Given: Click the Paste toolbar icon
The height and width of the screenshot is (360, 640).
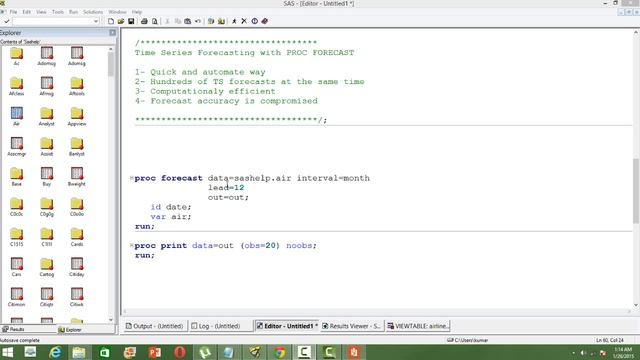Looking at the screenshot, I should (x=188, y=21).
